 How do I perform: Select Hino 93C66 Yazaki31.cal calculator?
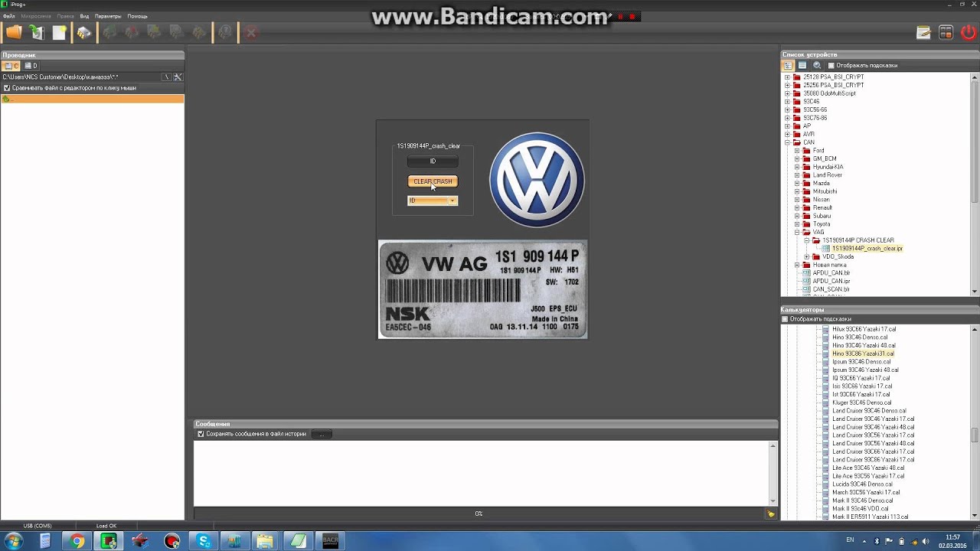[x=863, y=354]
